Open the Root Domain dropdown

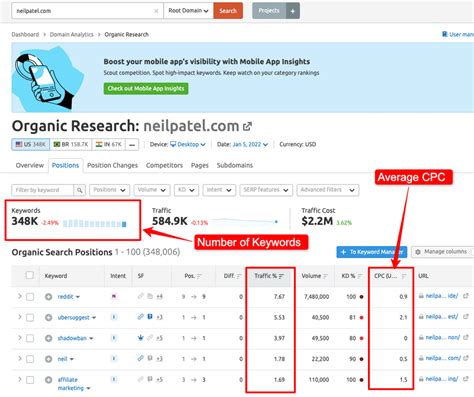[x=188, y=11]
